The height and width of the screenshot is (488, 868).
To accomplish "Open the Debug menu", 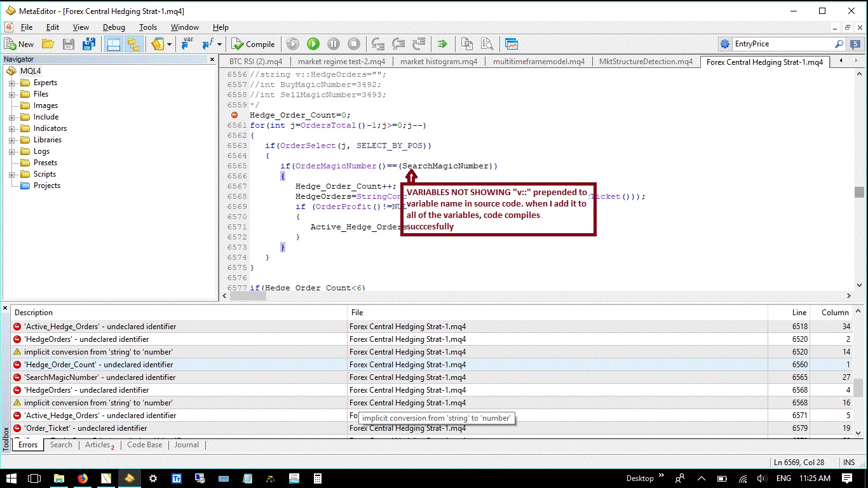I will click(x=114, y=27).
